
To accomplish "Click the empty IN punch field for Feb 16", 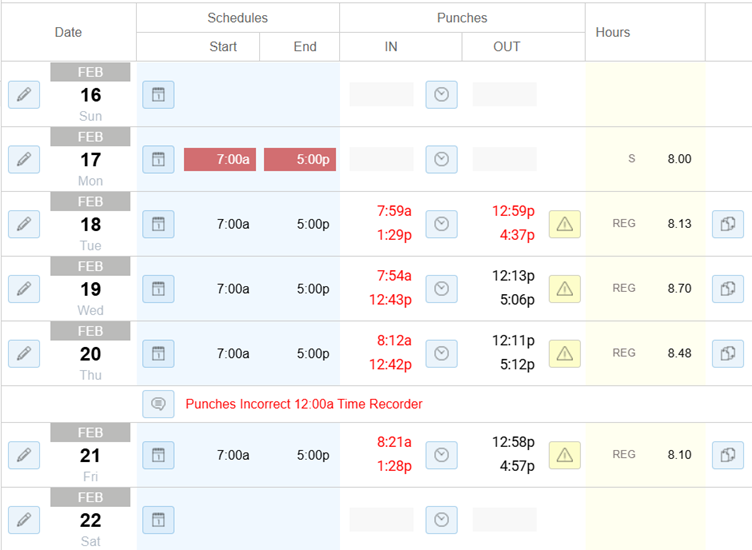I will (x=381, y=94).
